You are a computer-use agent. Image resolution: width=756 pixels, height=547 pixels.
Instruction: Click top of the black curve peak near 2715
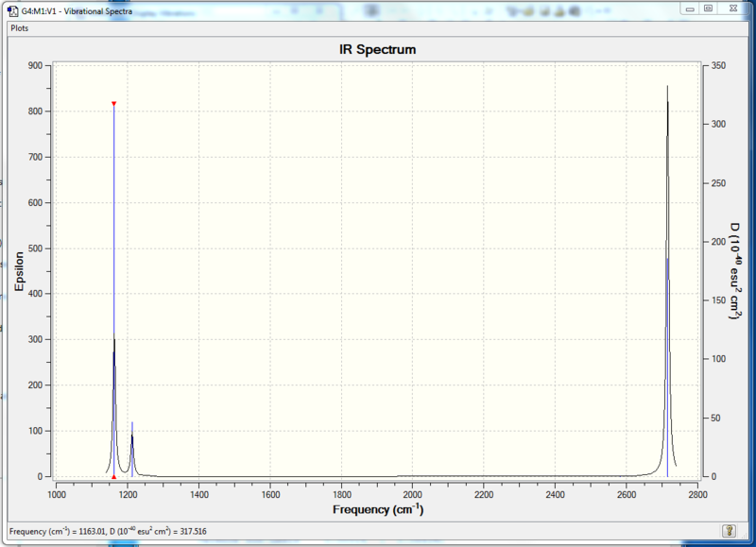668,87
